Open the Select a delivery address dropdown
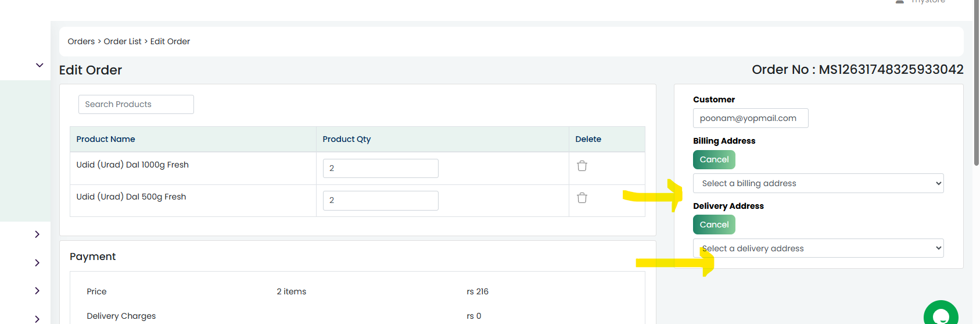980x324 pixels. (x=818, y=248)
